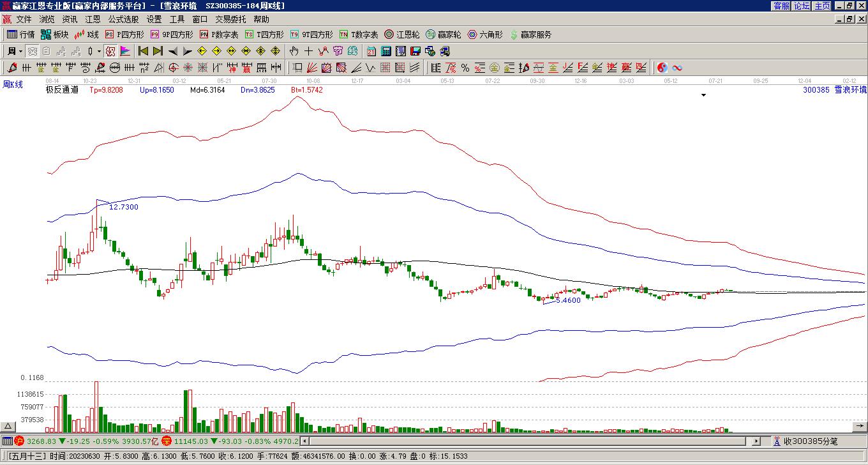Open the 交易委托 menu

(230, 20)
